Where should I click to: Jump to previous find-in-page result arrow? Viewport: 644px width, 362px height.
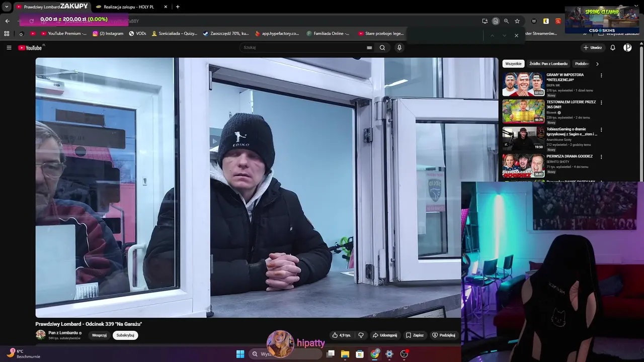click(x=492, y=35)
